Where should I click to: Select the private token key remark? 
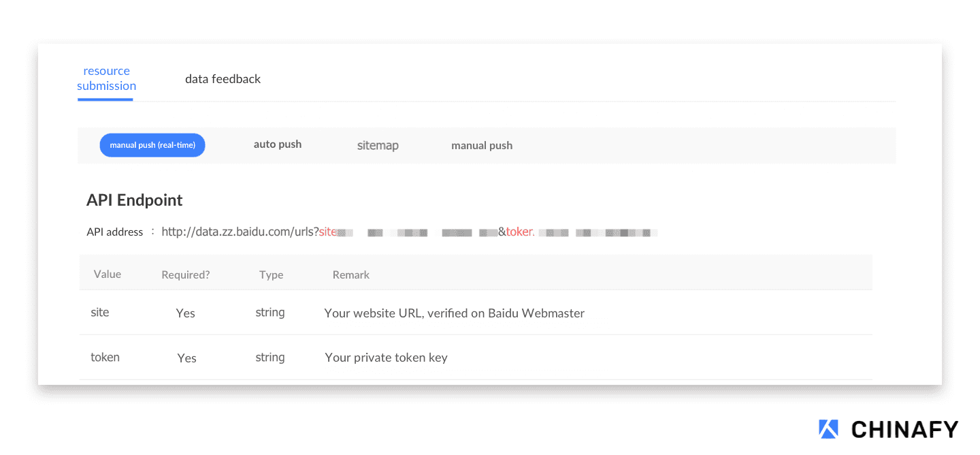click(386, 358)
